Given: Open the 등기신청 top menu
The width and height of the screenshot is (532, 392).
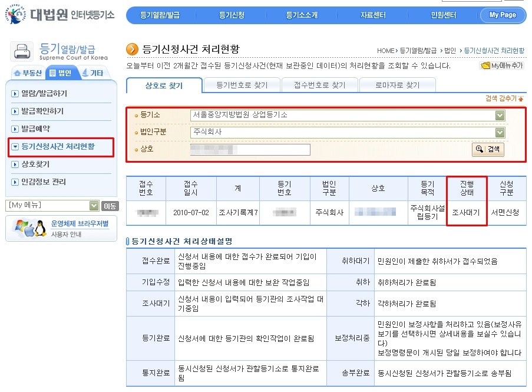Looking at the screenshot, I should (232, 15).
